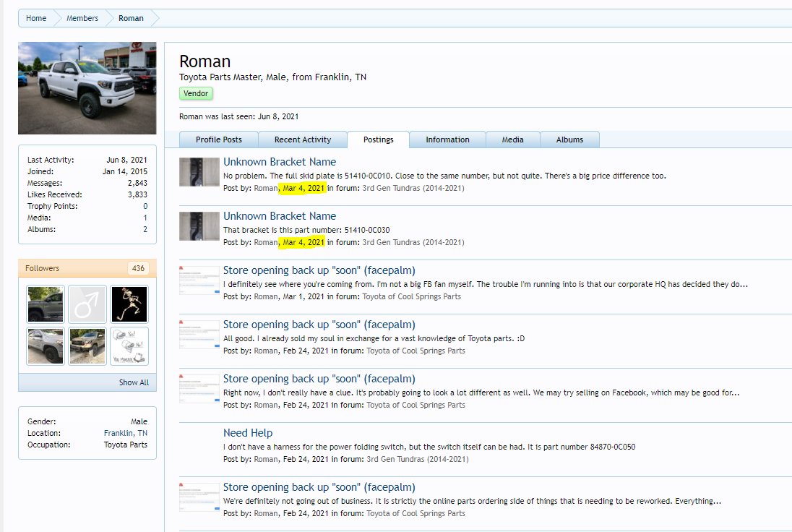792x532 pixels.
Task: Click the Franklin, TN location link
Action: coord(126,433)
